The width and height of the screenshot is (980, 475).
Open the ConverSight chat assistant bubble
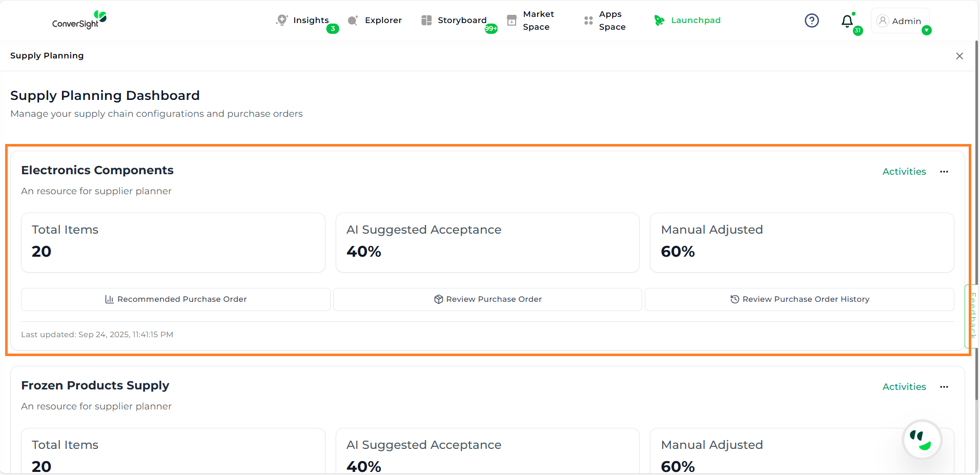(x=922, y=440)
